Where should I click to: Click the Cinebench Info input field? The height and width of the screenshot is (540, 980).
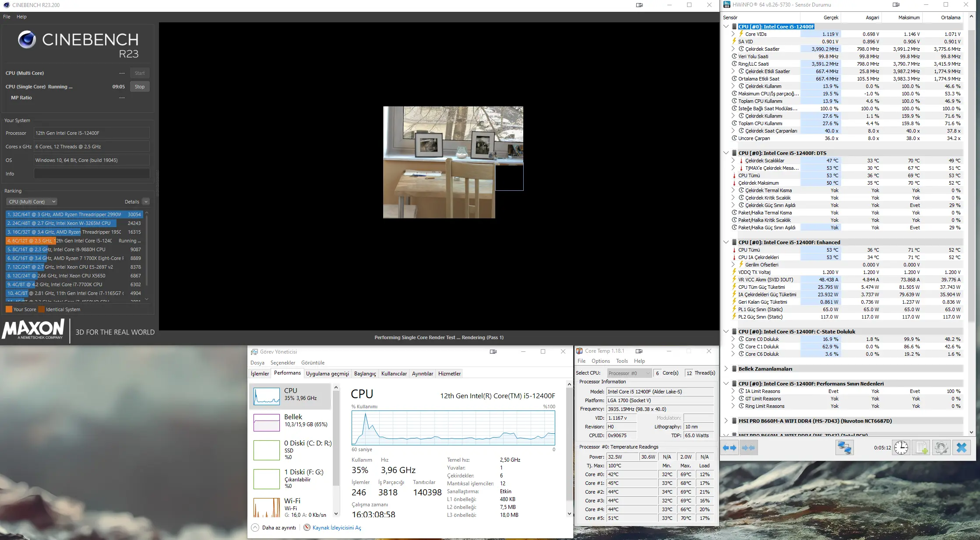click(92, 174)
